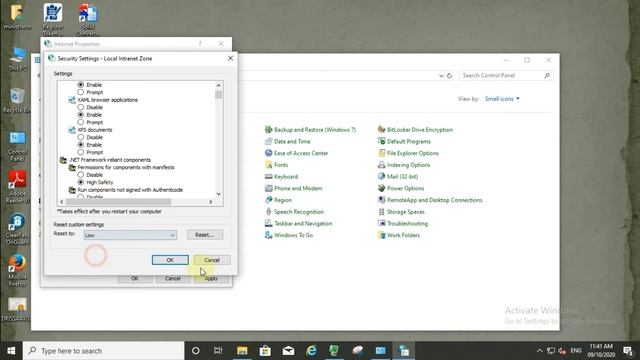Expand Control Panel address bar dropdown arrow
The height and width of the screenshot is (360, 640).
pos(441,76)
